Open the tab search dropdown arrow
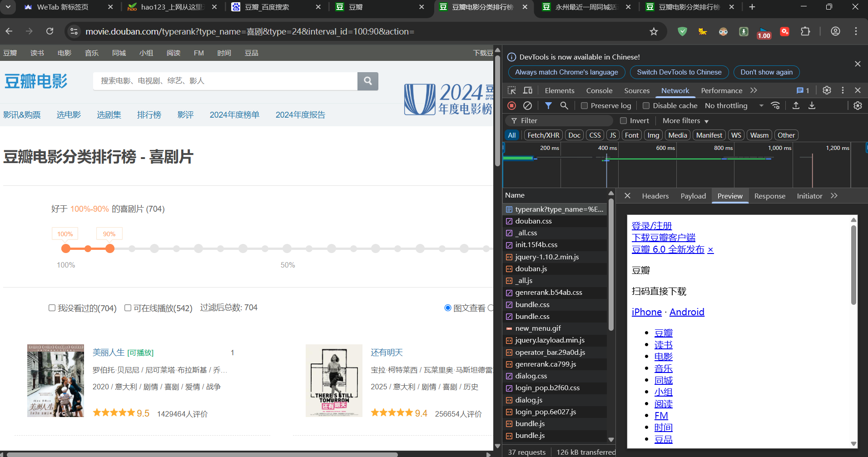This screenshot has height=457, width=868. pyautogui.click(x=9, y=7)
